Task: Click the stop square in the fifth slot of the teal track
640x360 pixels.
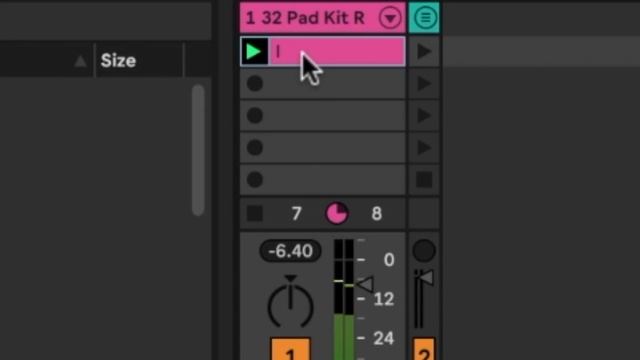Action: coord(424,180)
